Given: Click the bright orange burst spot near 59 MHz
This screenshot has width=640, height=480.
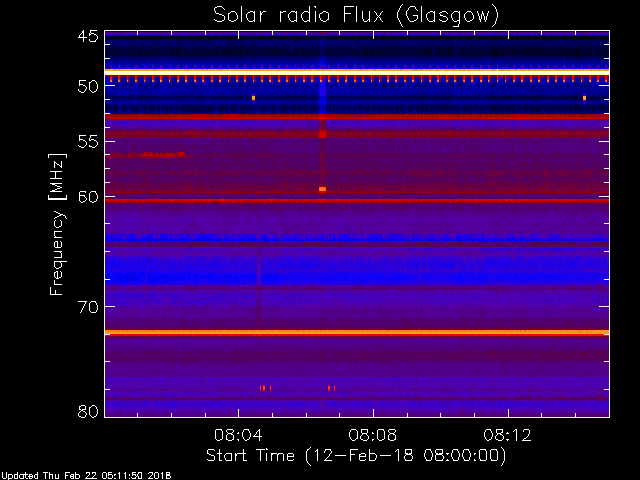Looking at the screenshot, I should [322, 189].
